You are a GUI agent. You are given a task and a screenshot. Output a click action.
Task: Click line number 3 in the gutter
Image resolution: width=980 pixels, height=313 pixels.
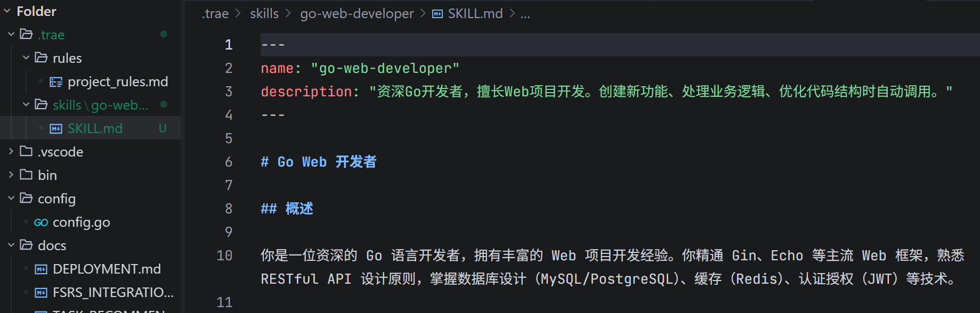[229, 92]
